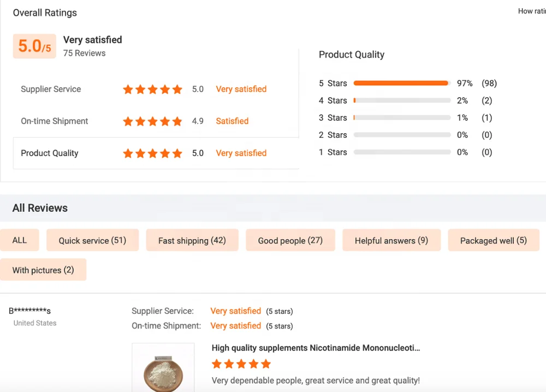The width and height of the screenshot is (546, 392).
Task: Select the Packaged well filter
Action: point(493,240)
